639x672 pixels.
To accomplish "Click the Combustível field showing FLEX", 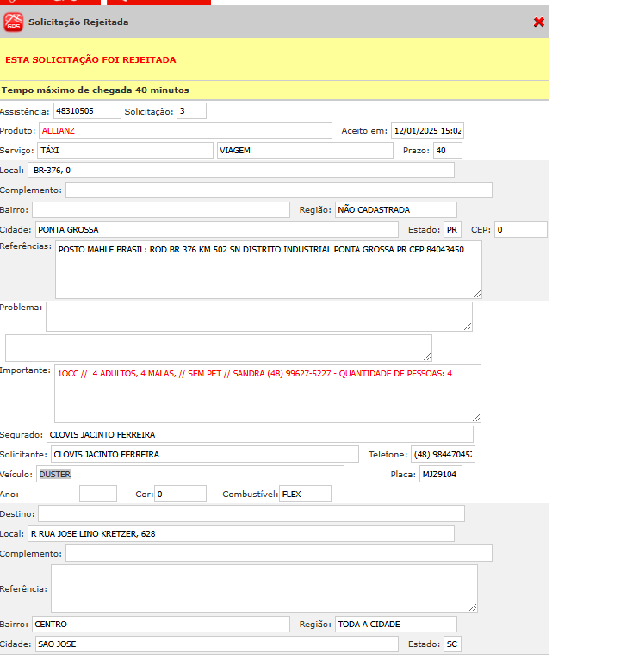I will [306, 494].
